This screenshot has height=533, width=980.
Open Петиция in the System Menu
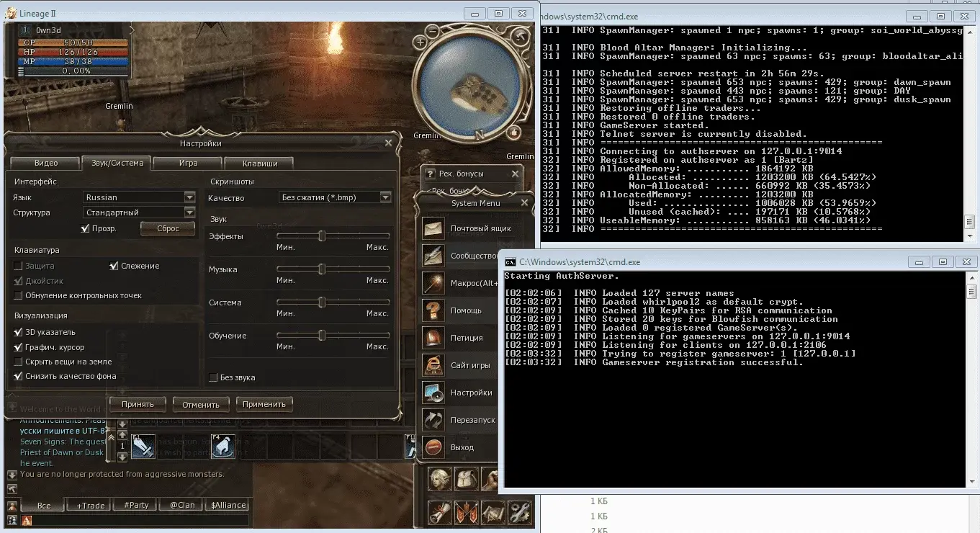(461, 338)
